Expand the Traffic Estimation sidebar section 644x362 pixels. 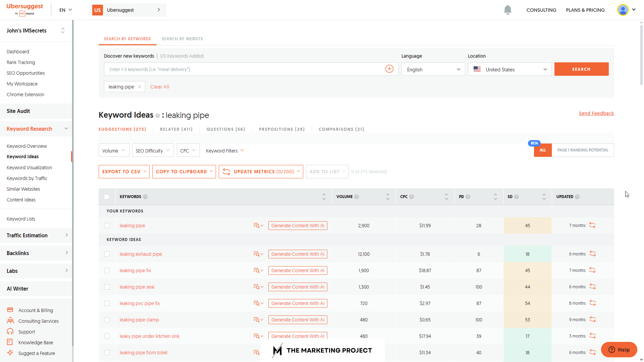point(36,235)
